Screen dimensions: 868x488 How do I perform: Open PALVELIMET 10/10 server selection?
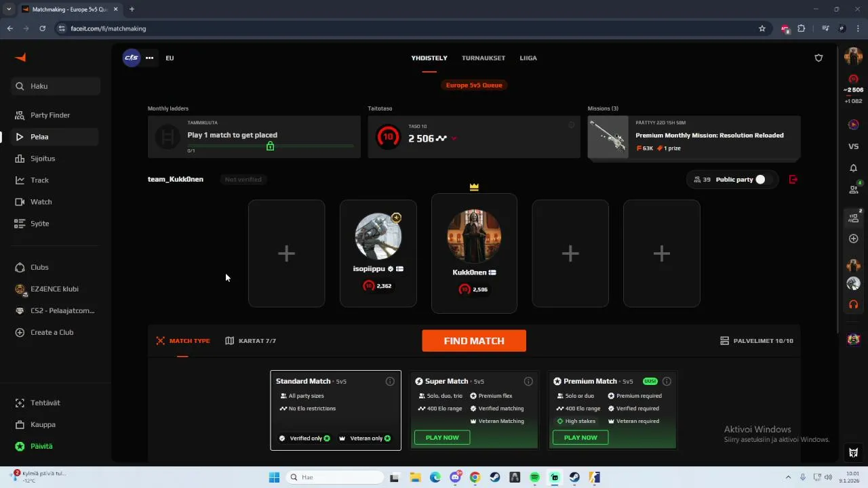[x=757, y=341]
